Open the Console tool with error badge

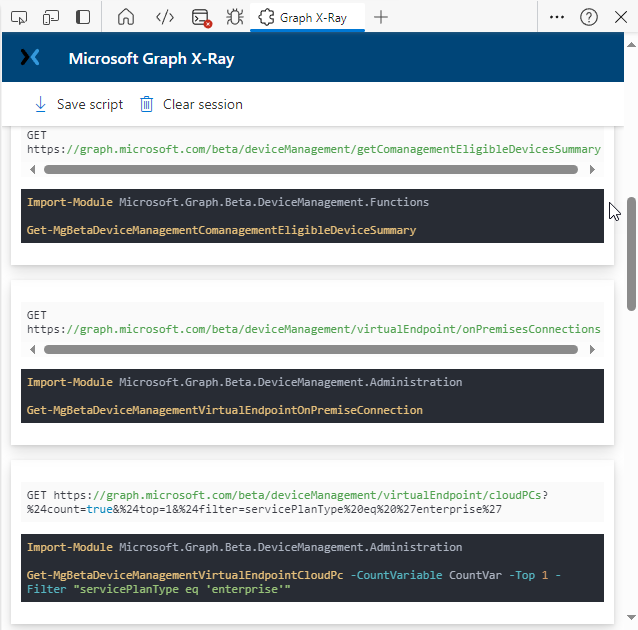pyautogui.click(x=201, y=18)
